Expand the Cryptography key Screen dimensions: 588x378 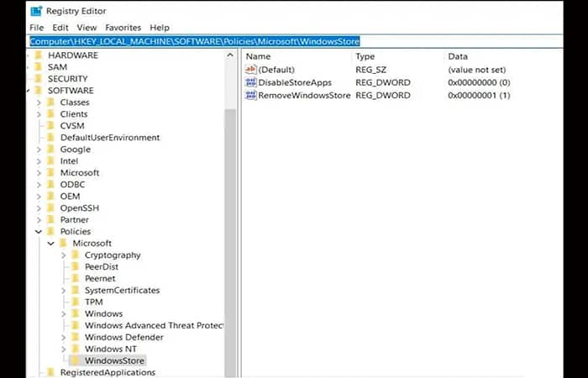click(x=63, y=255)
